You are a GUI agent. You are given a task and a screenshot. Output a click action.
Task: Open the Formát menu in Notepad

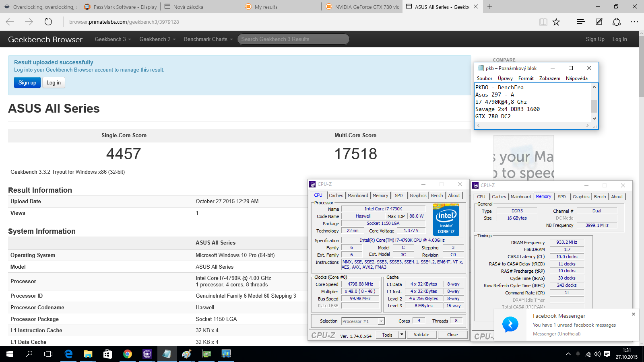click(526, 78)
